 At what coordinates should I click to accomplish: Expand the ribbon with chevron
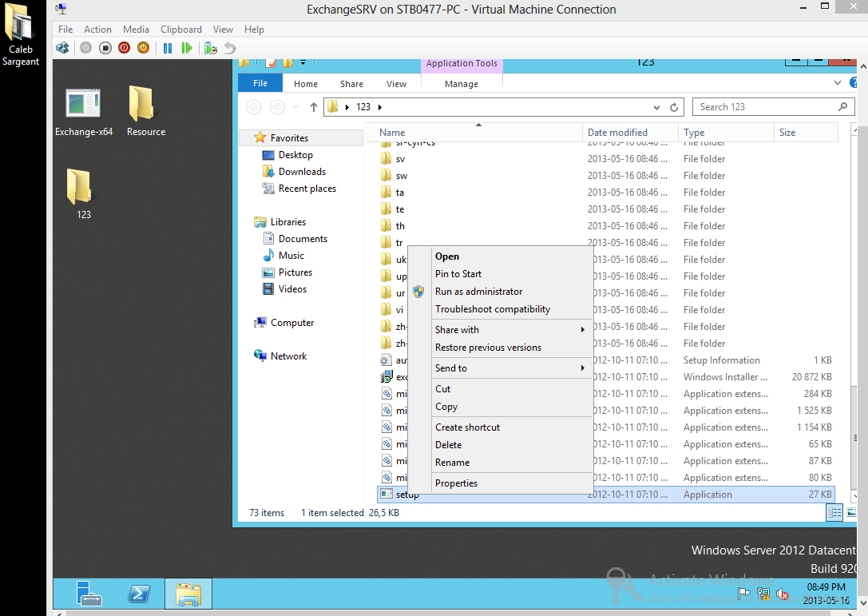837,83
